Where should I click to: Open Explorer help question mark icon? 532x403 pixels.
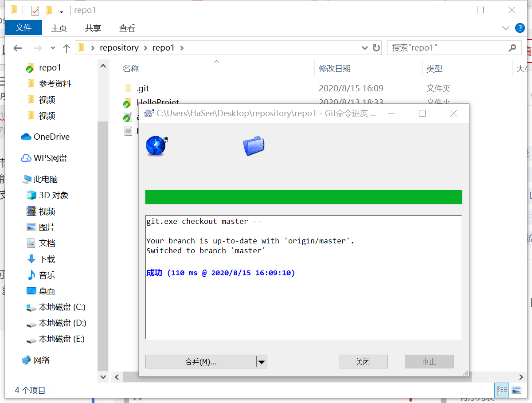[520, 28]
